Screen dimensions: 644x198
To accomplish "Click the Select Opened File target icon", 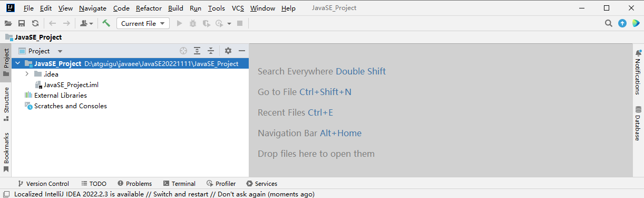I will 183,51.
